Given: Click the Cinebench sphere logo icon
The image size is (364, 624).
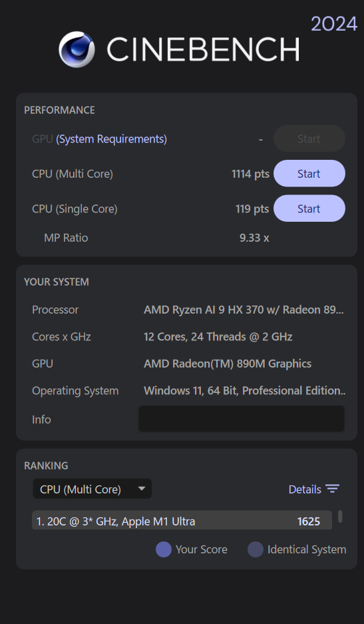Looking at the screenshot, I should tap(77, 49).
